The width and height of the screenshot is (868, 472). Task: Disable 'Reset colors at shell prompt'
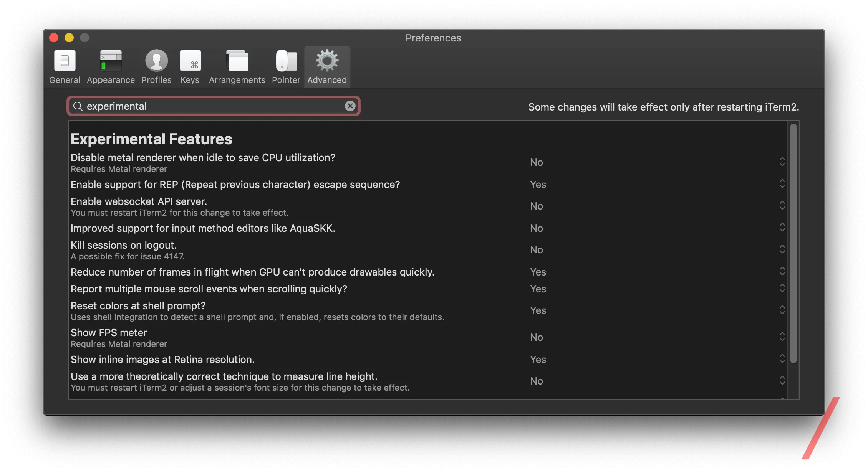pyautogui.click(x=782, y=310)
